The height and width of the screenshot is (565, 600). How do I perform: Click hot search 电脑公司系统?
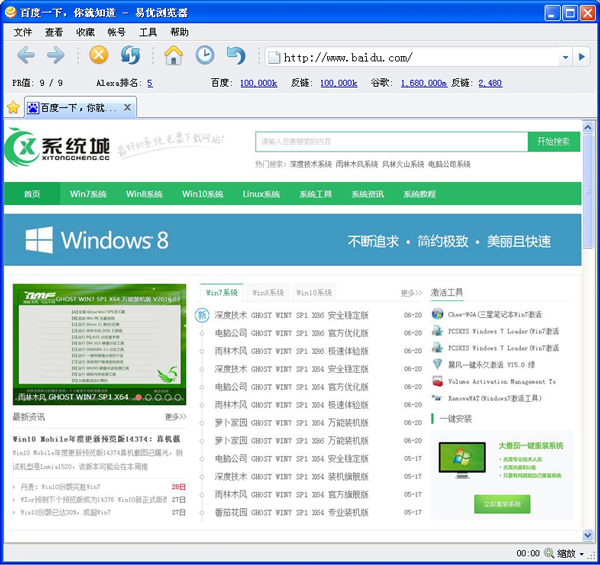coord(449,164)
